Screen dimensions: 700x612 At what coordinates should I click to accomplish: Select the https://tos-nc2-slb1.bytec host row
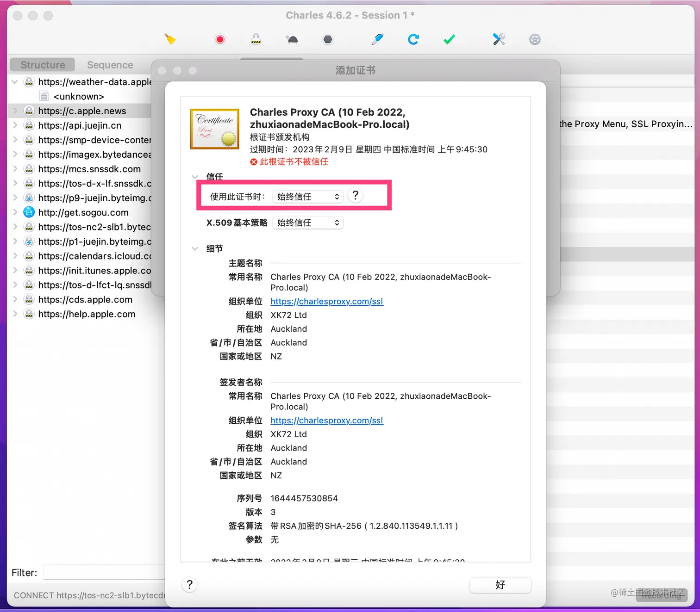80,227
